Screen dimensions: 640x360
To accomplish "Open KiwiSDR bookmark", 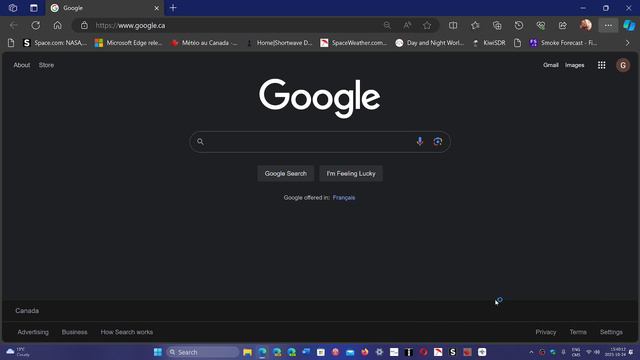I will pos(489,42).
